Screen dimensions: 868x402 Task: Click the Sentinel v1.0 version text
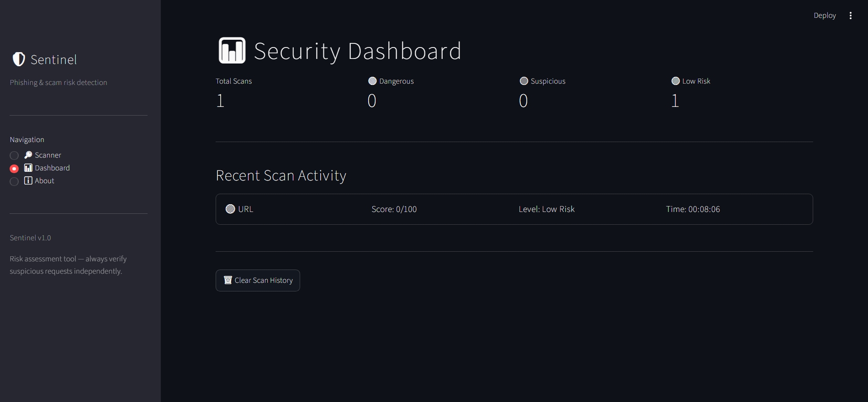(31, 238)
